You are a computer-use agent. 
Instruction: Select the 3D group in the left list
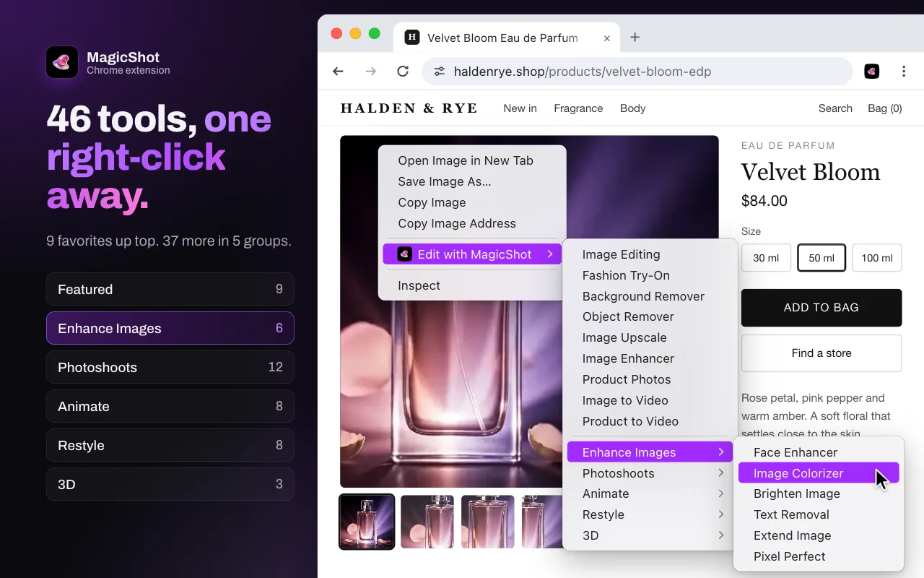tap(170, 484)
